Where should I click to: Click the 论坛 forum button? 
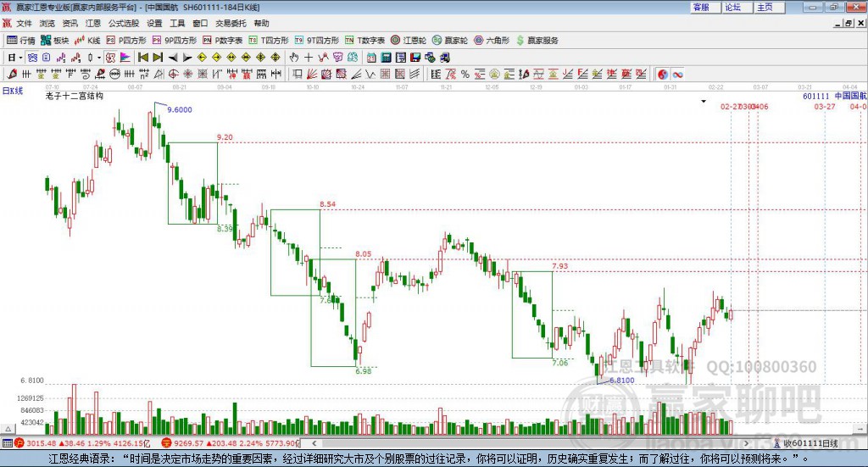click(737, 7)
